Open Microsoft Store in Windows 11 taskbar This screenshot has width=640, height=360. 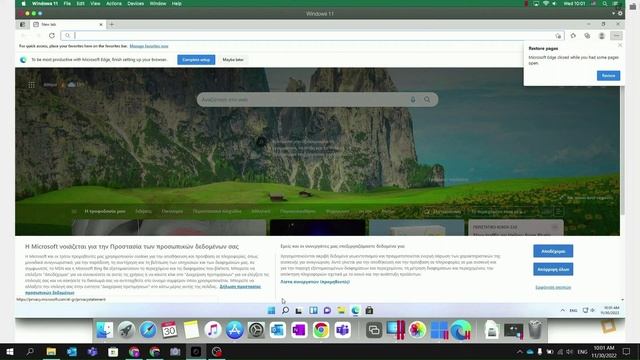[x=369, y=311]
